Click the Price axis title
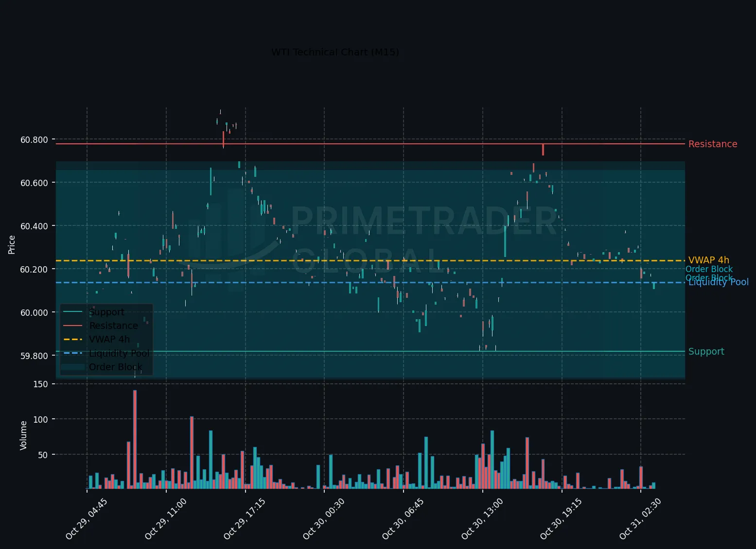Screen dimensions: 756x549 pos(12,244)
